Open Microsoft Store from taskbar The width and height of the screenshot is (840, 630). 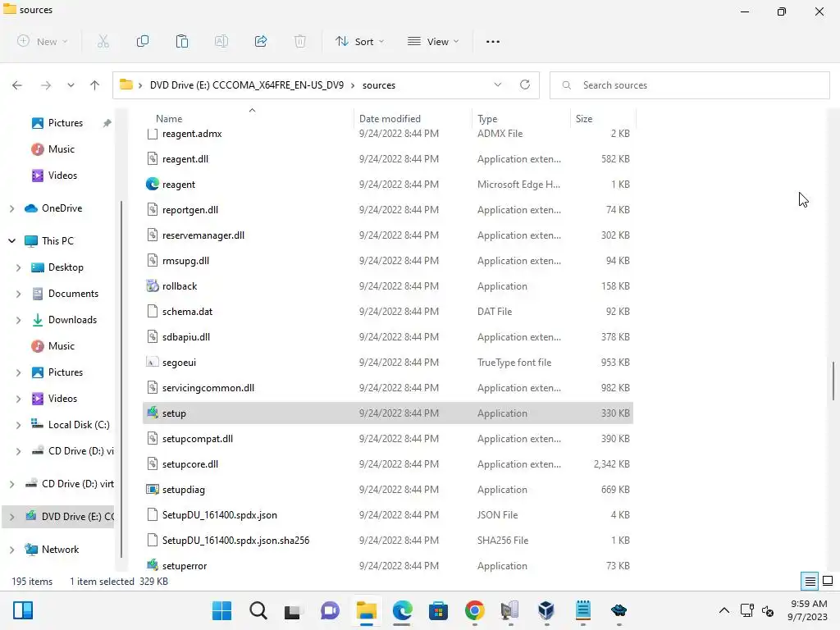438,610
